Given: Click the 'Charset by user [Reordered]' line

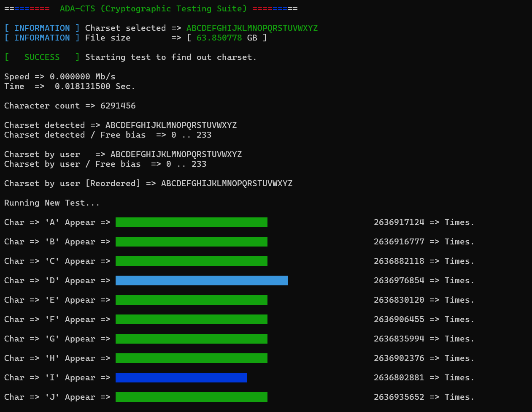Looking at the screenshot, I should pyautogui.click(x=148, y=184).
